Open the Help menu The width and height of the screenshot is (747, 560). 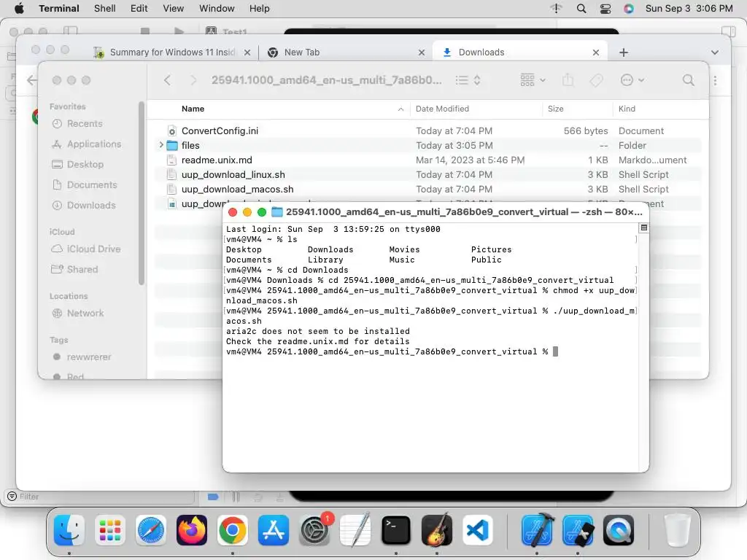pyautogui.click(x=259, y=9)
